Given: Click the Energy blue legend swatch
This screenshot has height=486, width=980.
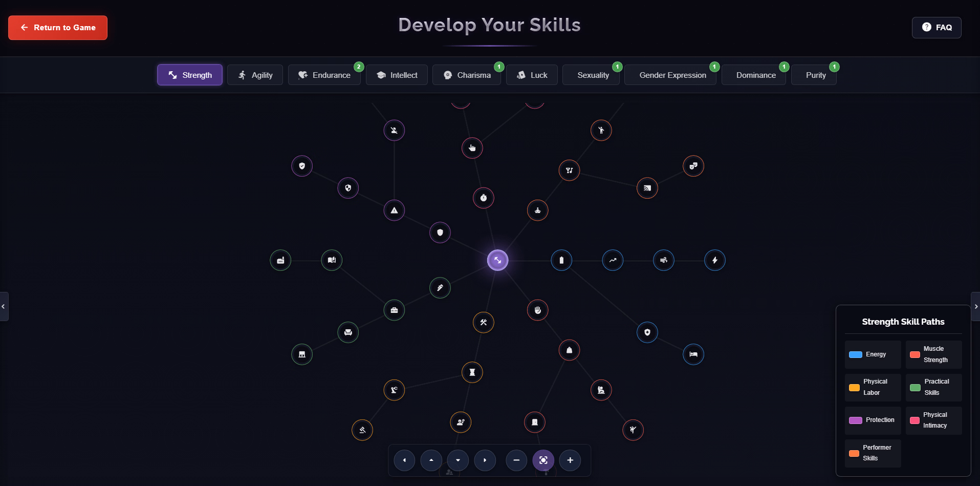Looking at the screenshot, I should [x=856, y=354].
